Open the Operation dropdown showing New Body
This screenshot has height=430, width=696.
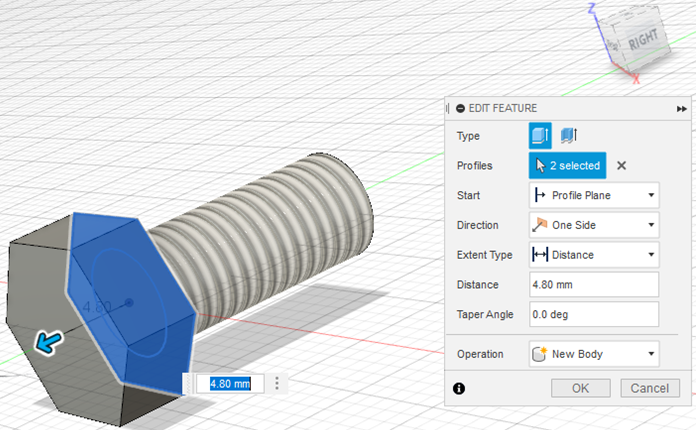click(x=594, y=354)
